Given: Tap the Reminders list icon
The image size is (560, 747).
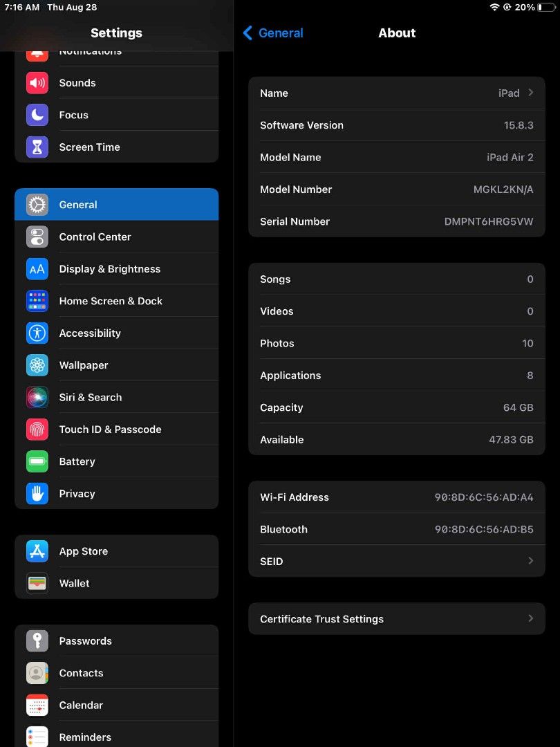Looking at the screenshot, I should coord(37,737).
